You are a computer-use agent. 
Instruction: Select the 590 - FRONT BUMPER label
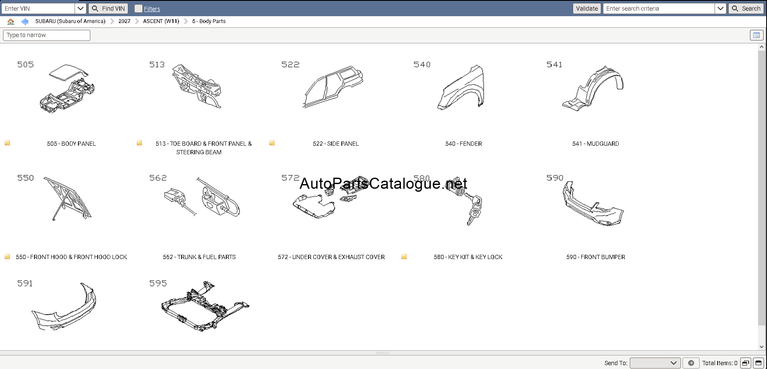tap(595, 257)
